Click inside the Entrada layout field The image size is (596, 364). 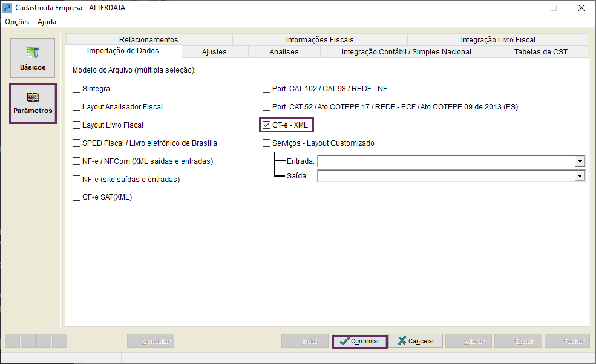click(x=445, y=161)
